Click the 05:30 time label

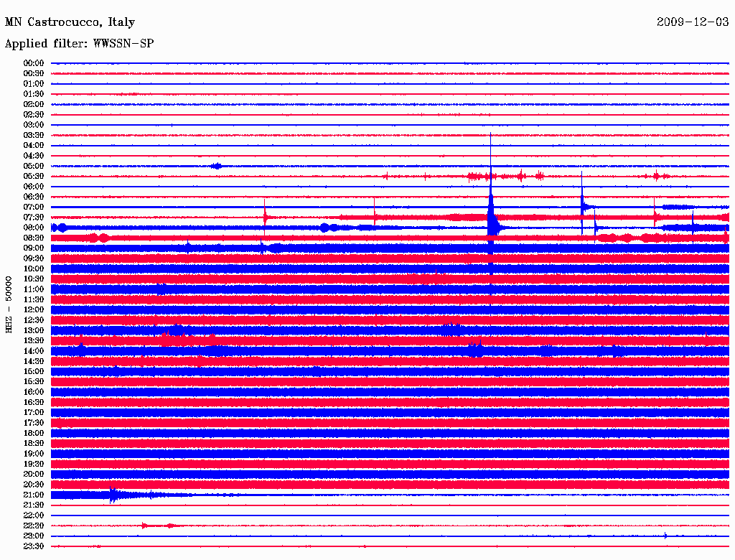click(34, 177)
